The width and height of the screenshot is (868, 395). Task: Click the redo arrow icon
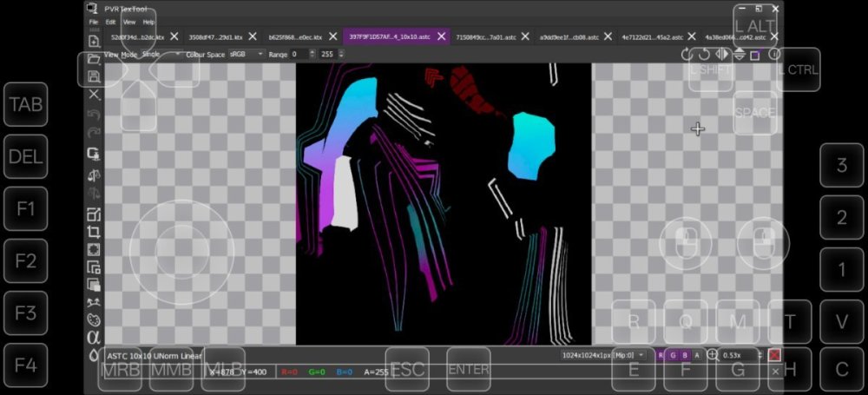(94, 133)
